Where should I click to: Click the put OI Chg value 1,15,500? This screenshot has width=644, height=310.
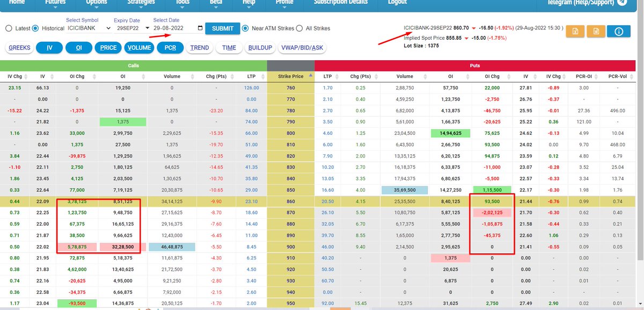point(492,190)
